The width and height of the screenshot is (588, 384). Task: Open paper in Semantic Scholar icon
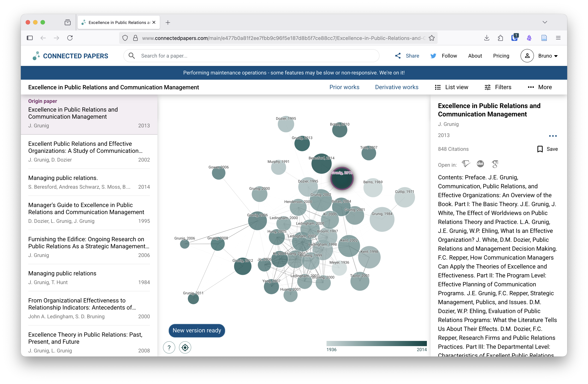click(466, 164)
